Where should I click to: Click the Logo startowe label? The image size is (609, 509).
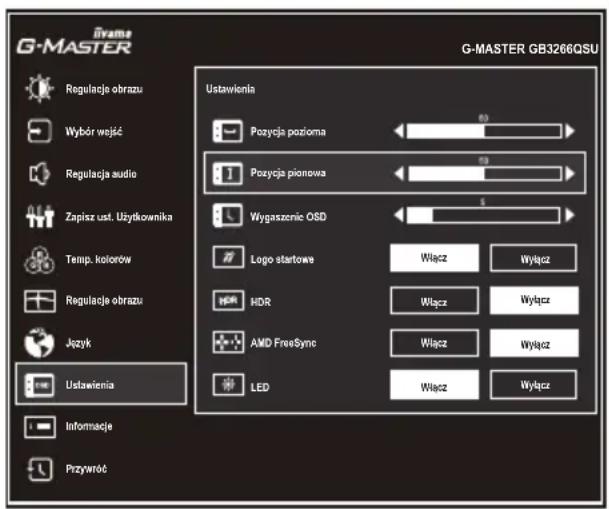coord(282,259)
